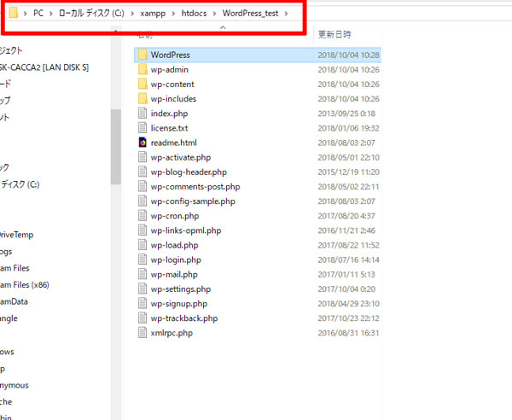Viewport: 512px width, 420px height.
Task: Navigate to htdocs breadcrumb
Action: pyautogui.click(x=194, y=13)
